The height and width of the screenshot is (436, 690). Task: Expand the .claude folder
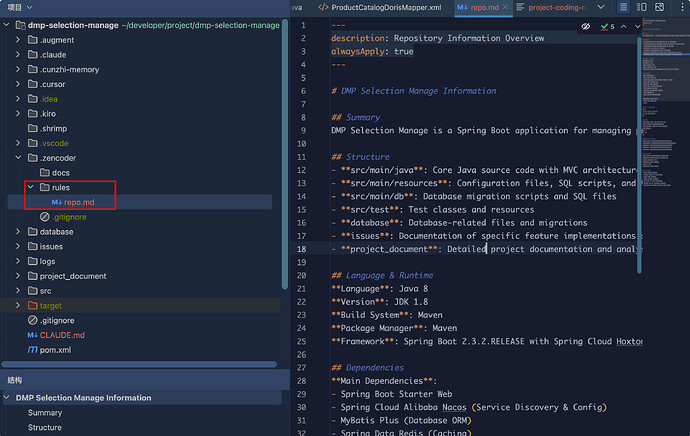pyautogui.click(x=18, y=55)
